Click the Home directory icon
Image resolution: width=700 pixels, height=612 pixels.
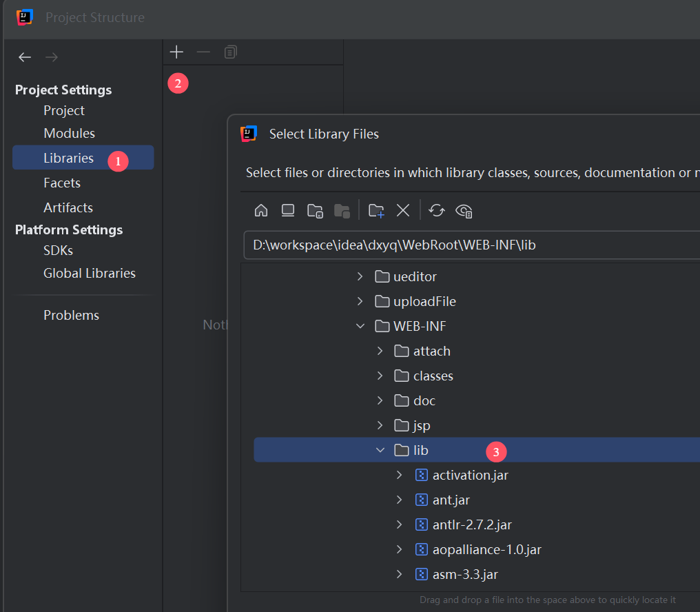(x=261, y=211)
